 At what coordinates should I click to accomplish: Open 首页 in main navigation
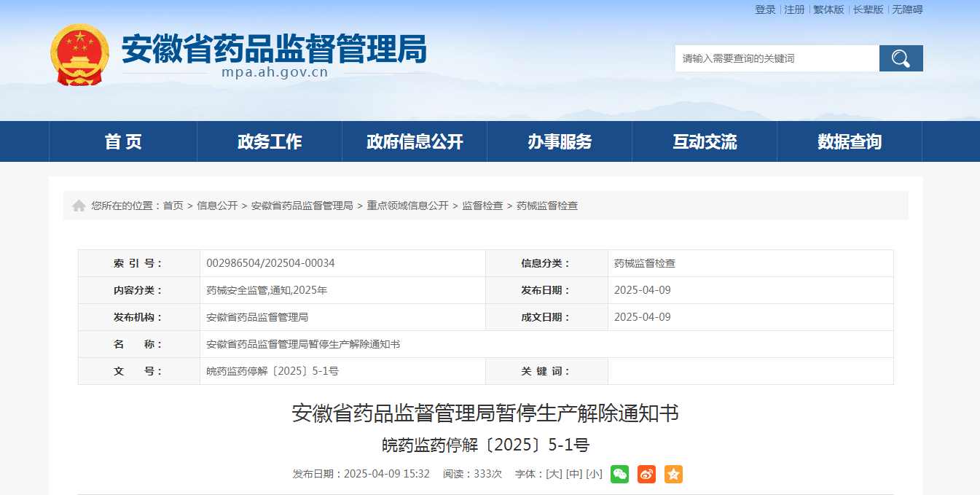pyautogui.click(x=123, y=141)
